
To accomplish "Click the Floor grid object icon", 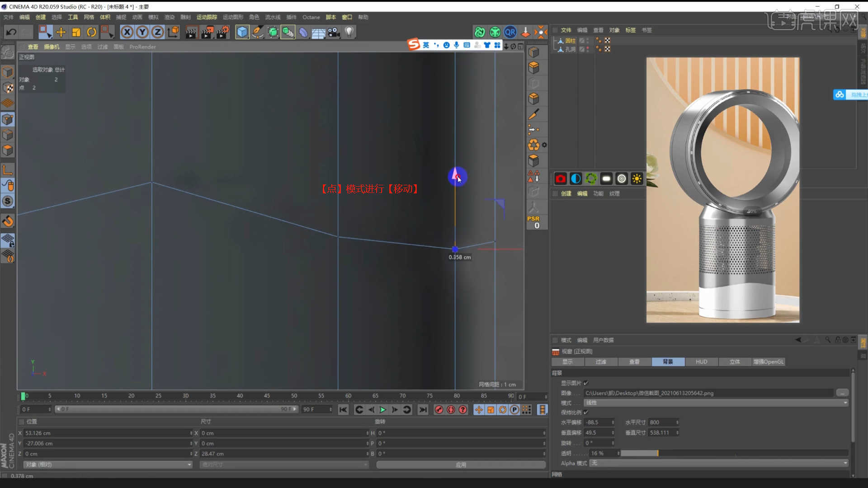I will [318, 32].
